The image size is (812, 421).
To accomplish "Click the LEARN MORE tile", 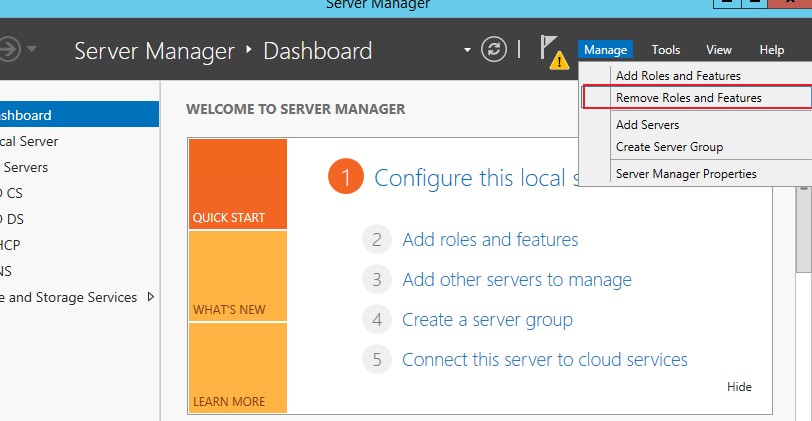I will coord(238,368).
